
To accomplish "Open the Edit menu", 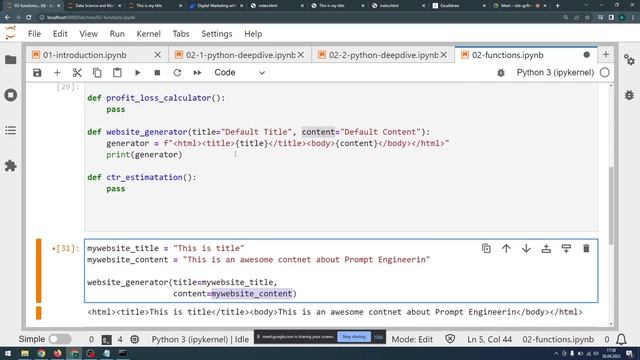I will (x=60, y=34).
